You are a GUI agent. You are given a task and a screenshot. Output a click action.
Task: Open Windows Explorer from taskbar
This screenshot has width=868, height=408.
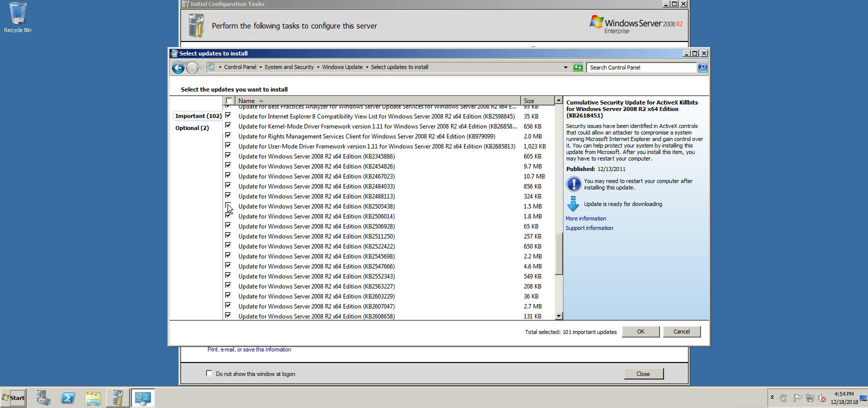[x=93, y=398]
